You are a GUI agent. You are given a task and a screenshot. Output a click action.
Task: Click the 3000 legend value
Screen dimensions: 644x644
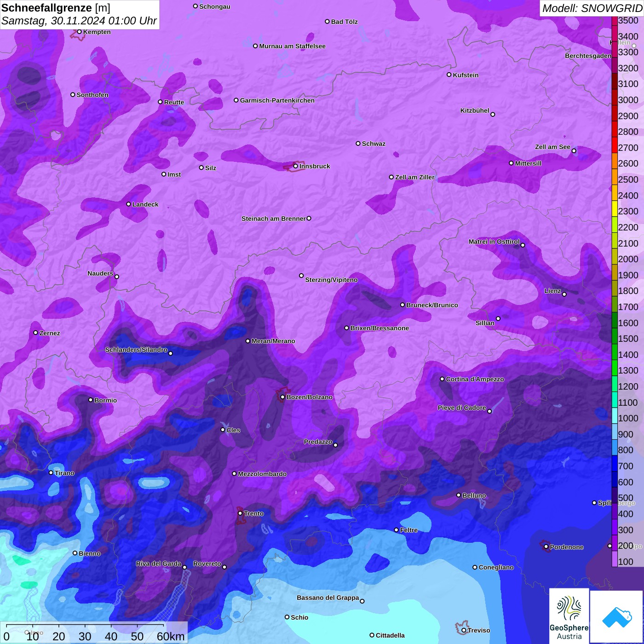coord(628,100)
